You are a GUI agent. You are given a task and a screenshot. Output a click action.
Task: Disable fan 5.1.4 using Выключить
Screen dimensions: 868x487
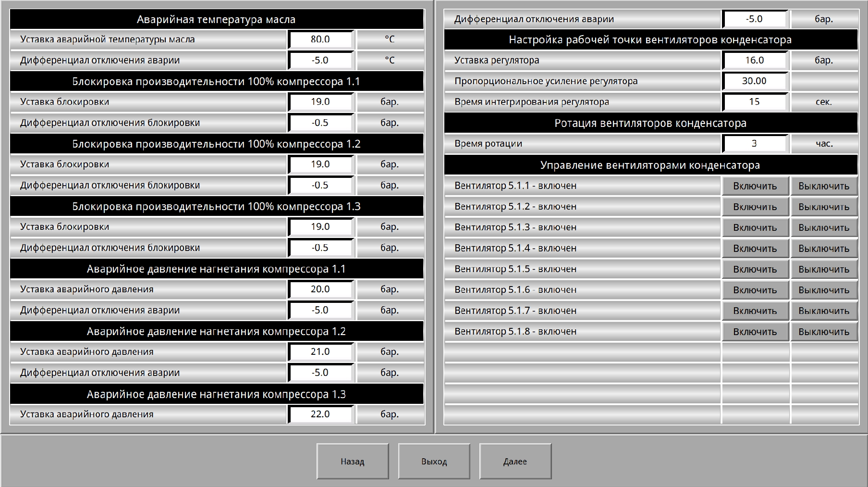(823, 249)
